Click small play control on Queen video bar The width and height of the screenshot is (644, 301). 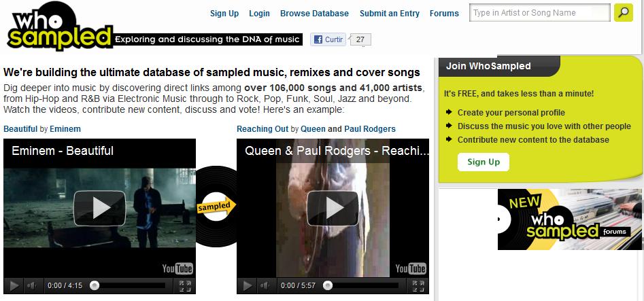tap(248, 285)
